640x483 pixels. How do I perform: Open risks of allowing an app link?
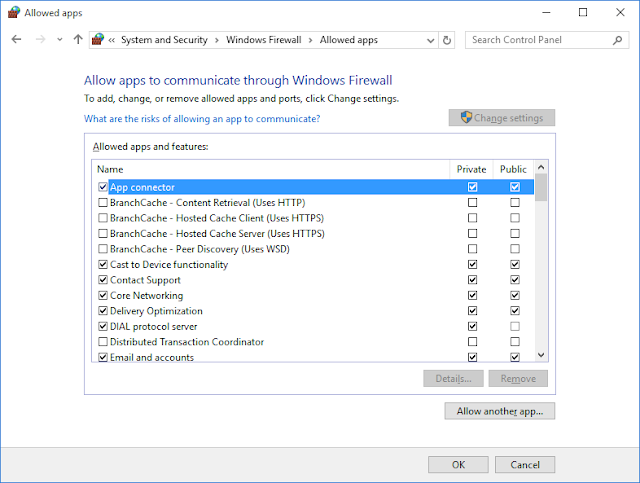pos(202,119)
